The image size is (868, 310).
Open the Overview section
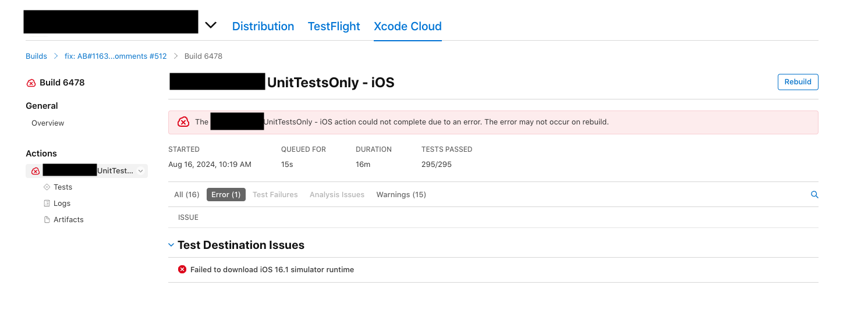pyautogui.click(x=48, y=123)
